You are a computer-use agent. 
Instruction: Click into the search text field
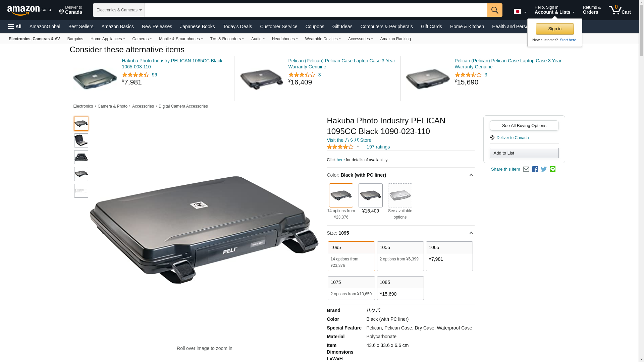point(316,10)
